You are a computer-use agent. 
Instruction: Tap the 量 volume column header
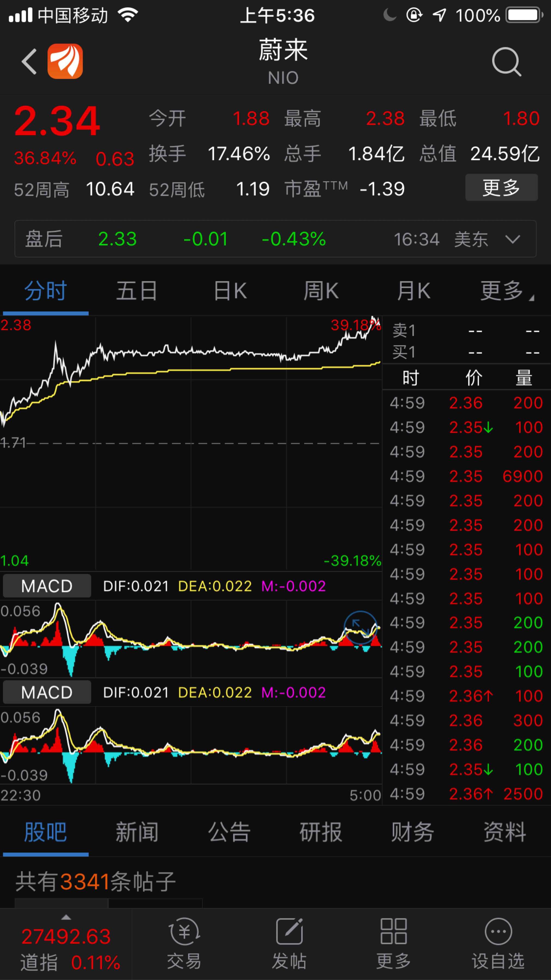pyautogui.click(x=524, y=378)
